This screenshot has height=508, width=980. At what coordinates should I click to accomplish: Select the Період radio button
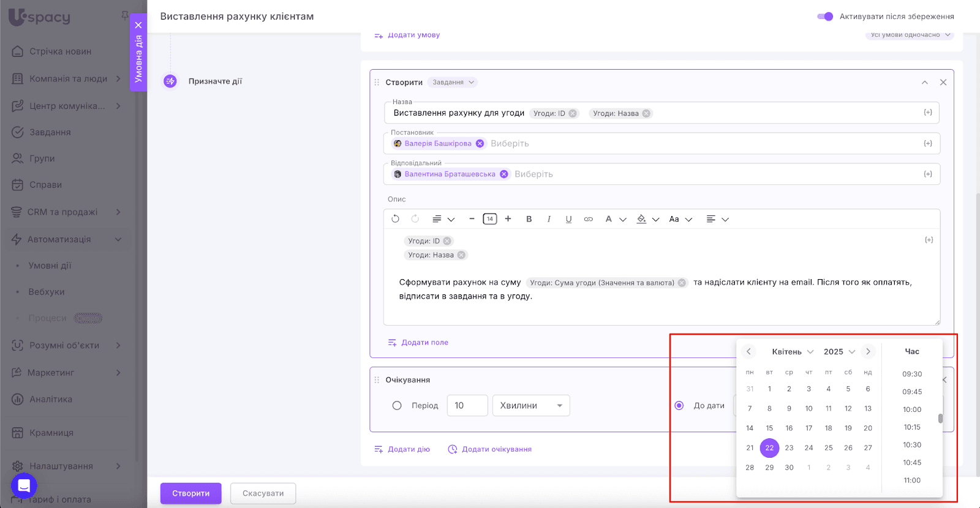[x=397, y=406]
